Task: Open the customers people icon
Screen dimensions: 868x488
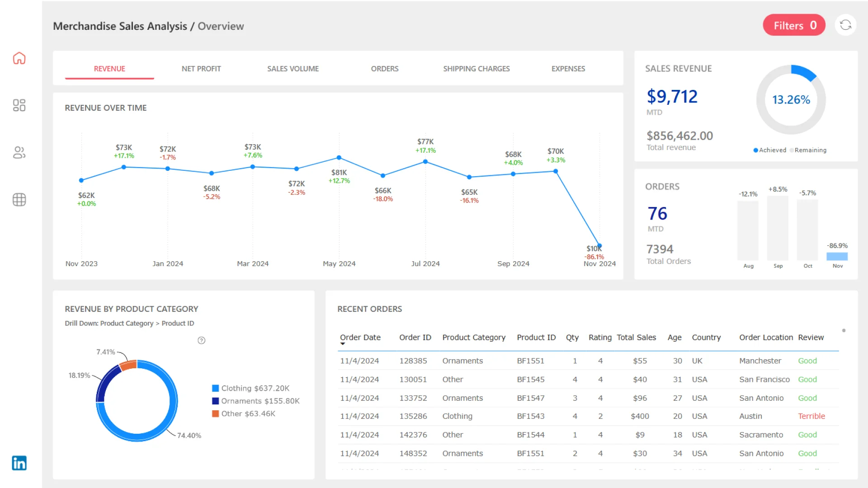Action: click(x=19, y=153)
